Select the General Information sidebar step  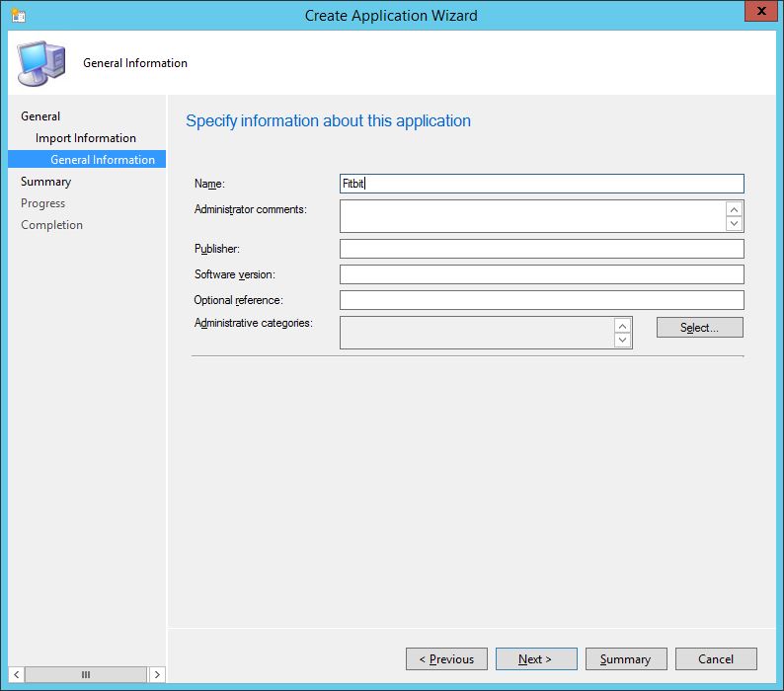pos(87,160)
